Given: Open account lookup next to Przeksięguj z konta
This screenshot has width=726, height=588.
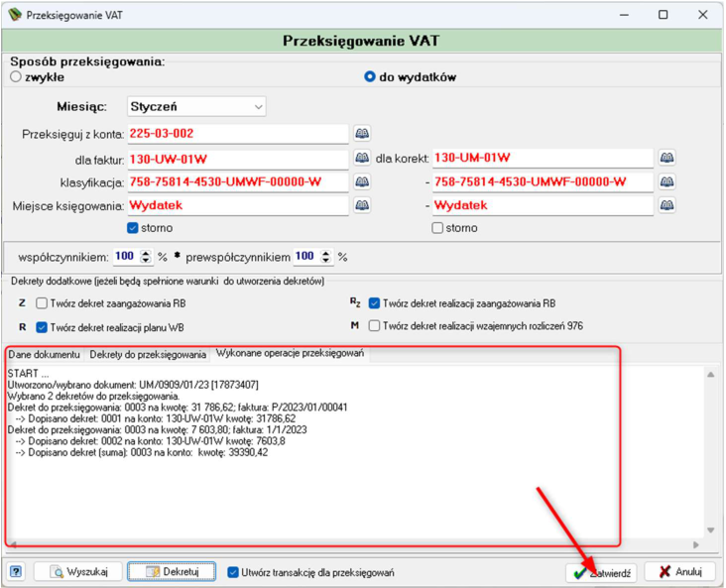Looking at the screenshot, I should click(362, 133).
